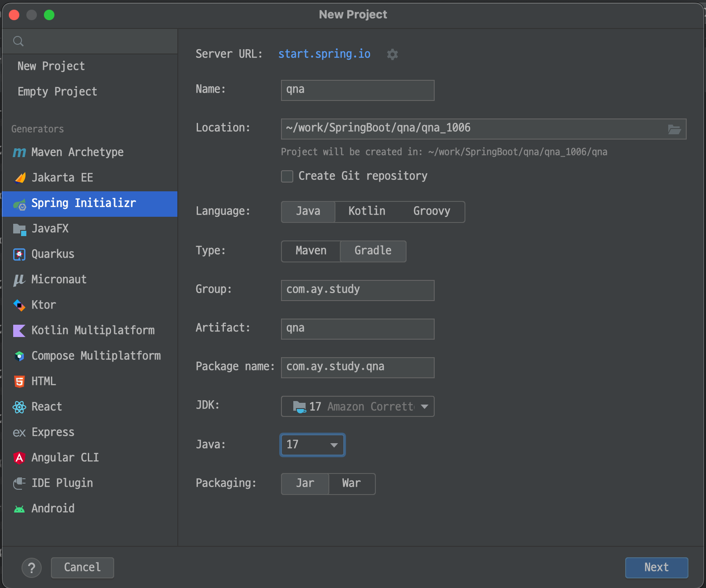Click the Android robot icon
This screenshot has height=588, width=706.
[x=19, y=509]
